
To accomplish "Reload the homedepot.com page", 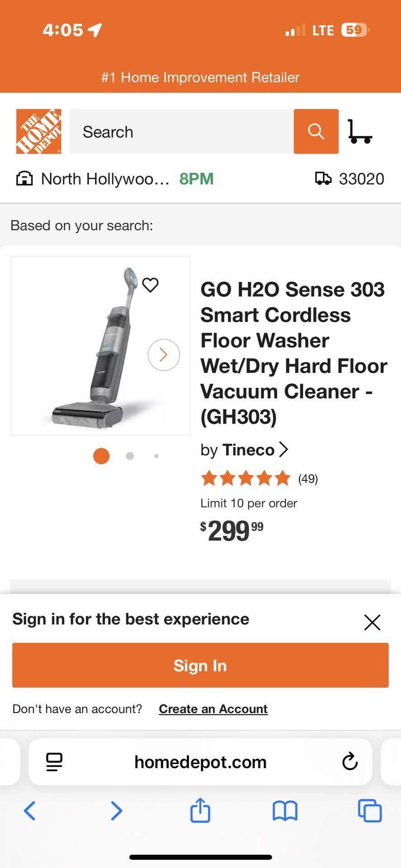I will (x=350, y=762).
